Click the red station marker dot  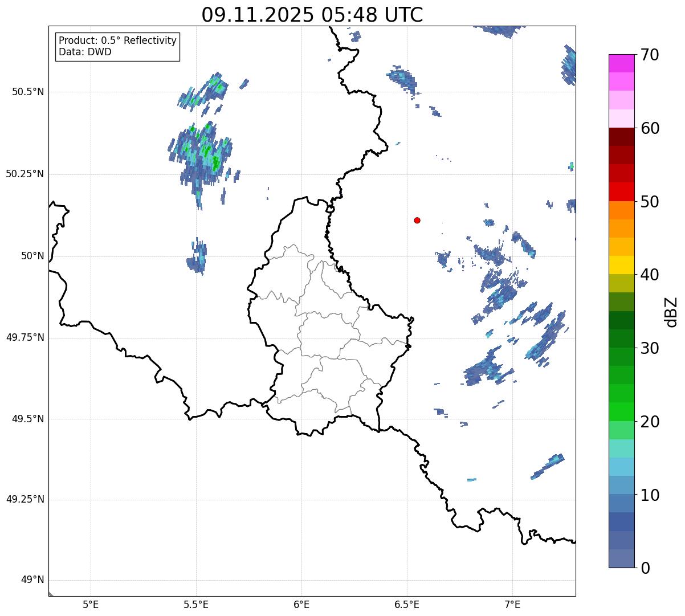(x=417, y=220)
